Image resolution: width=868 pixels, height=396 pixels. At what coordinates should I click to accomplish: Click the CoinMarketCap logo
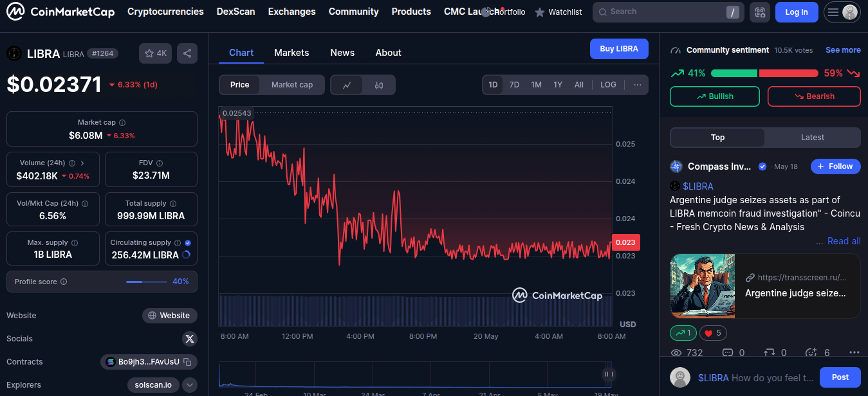(x=60, y=12)
